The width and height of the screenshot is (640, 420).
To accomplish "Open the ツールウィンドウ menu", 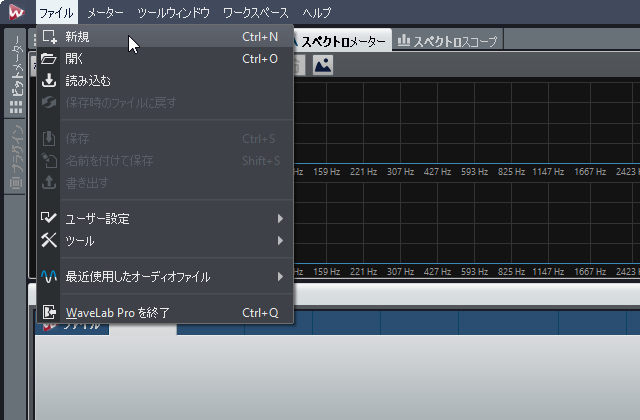I will tap(173, 13).
